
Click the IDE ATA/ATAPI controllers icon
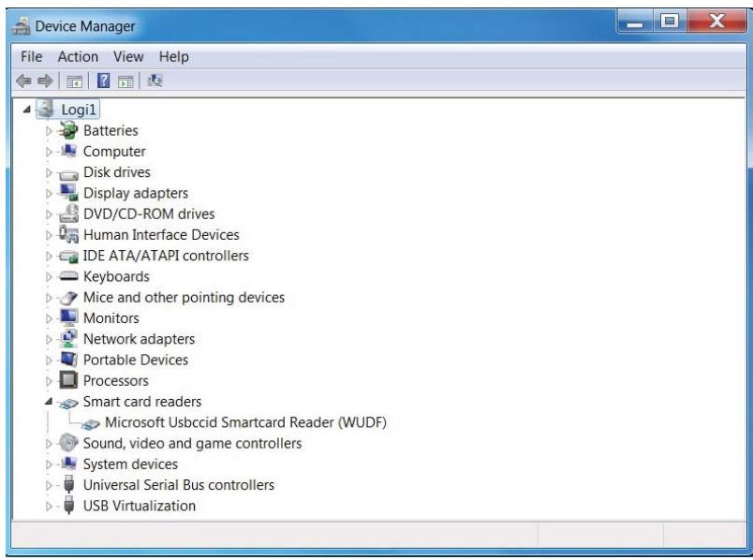tap(68, 257)
